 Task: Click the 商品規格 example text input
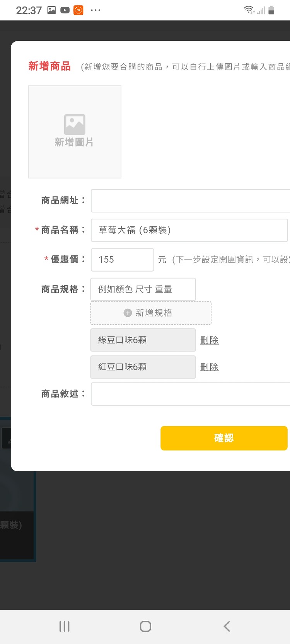[143, 289]
